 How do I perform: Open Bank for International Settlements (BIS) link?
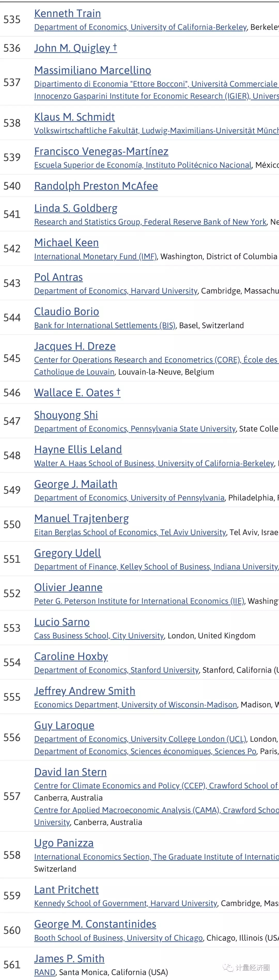tap(105, 325)
